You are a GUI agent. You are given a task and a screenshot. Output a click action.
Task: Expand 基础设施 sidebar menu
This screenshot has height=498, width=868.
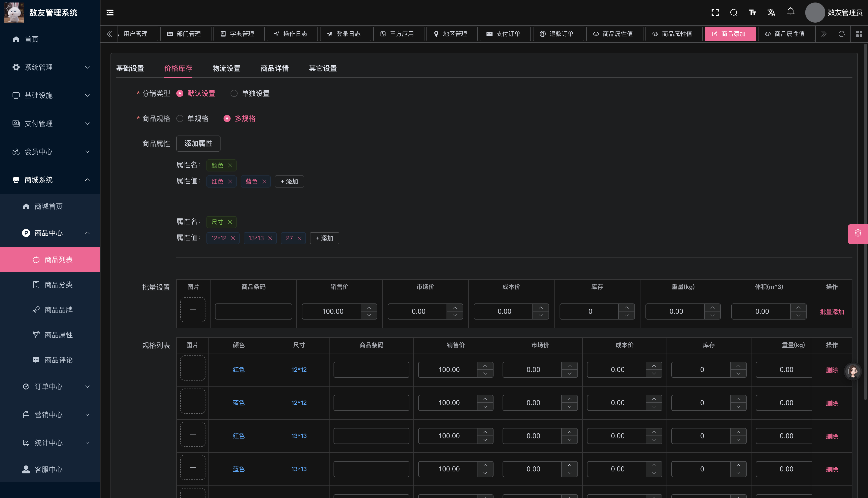click(50, 95)
